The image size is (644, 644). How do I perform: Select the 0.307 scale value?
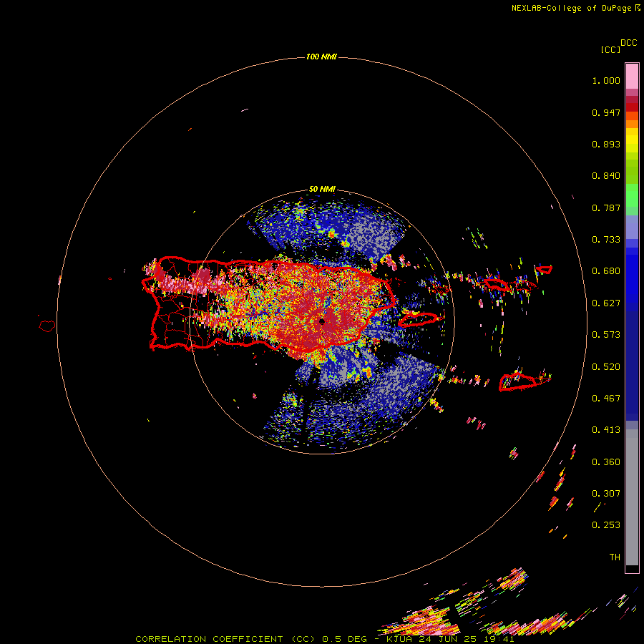606,494
